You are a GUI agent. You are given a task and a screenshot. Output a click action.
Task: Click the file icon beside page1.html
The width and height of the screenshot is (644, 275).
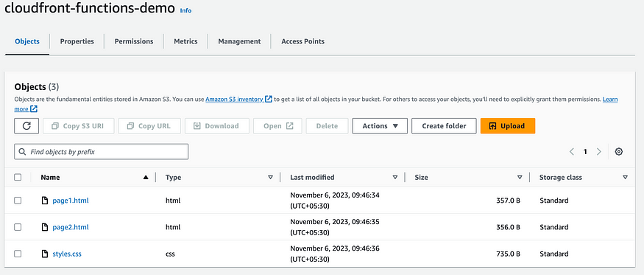pyautogui.click(x=45, y=201)
